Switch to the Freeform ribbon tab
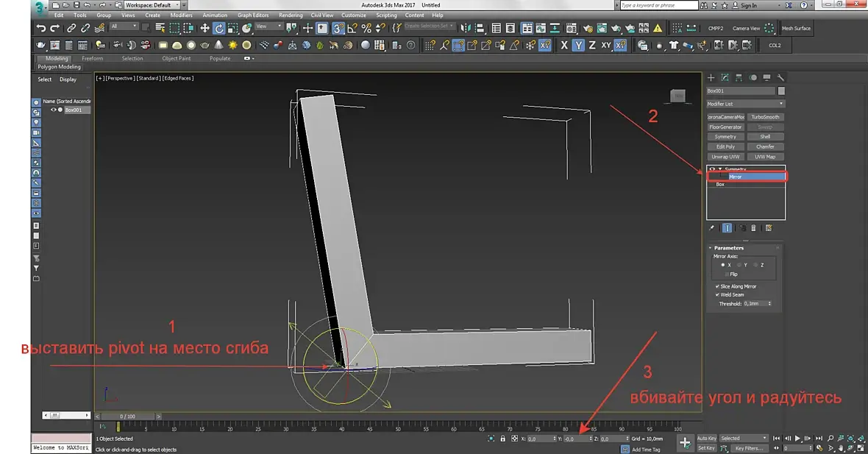The height and width of the screenshot is (454, 868). (93, 58)
